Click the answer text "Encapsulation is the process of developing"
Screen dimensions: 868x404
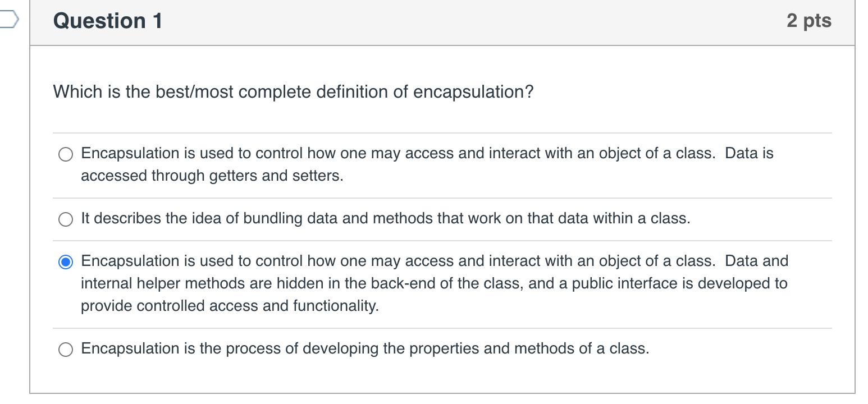pyautogui.click(x=365, y=348)
